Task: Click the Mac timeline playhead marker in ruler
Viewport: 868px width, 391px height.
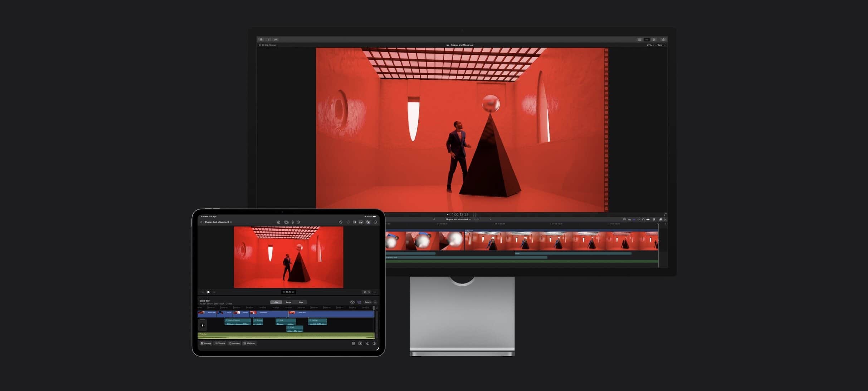Action: coord(658,224)
